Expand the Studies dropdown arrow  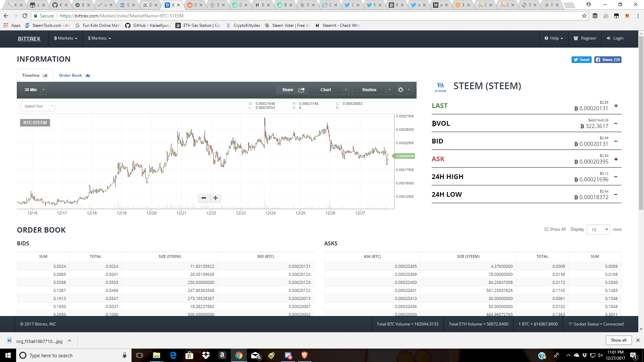pos(389,90)
